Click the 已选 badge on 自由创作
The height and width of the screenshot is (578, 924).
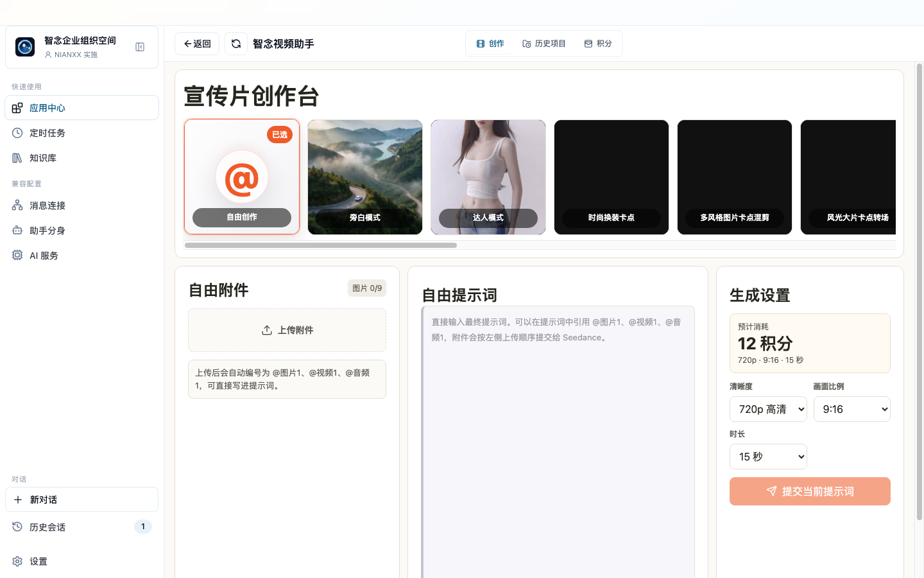tap(280, 135)
